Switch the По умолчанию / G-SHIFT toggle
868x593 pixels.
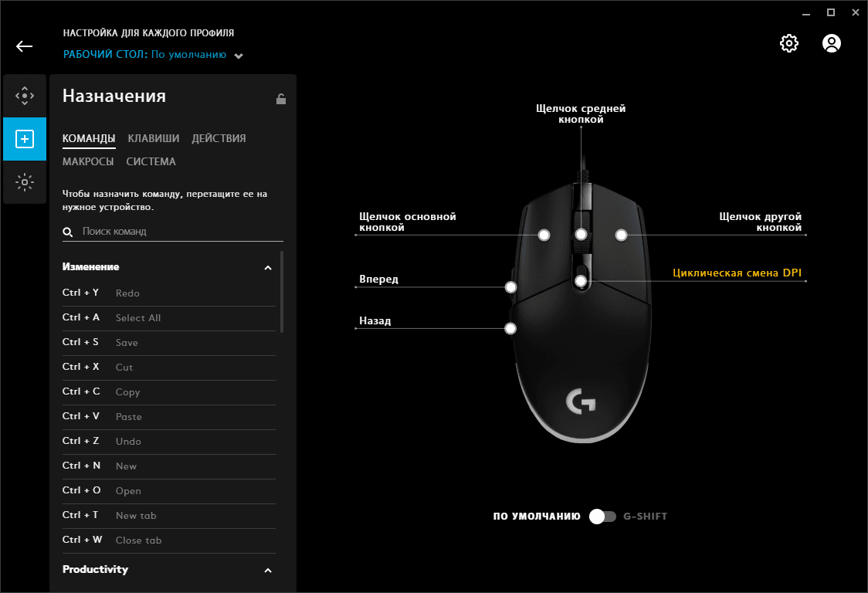point(602,517)
